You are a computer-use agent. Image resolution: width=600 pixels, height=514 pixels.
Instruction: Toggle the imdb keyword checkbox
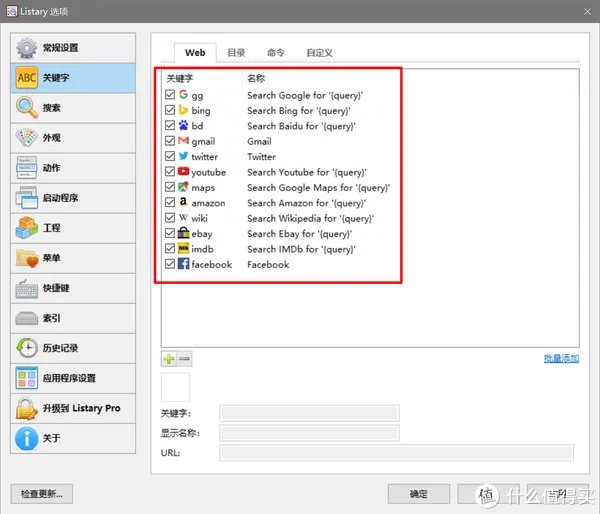click(x=170, y=248)
